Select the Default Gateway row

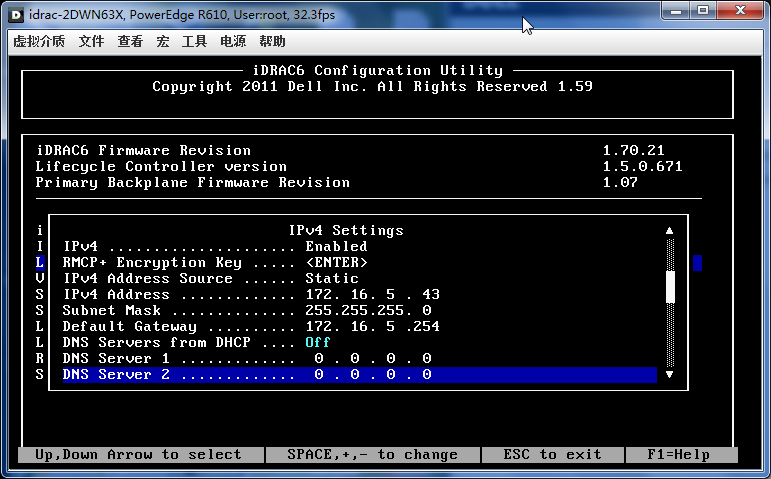pos(359,327)
